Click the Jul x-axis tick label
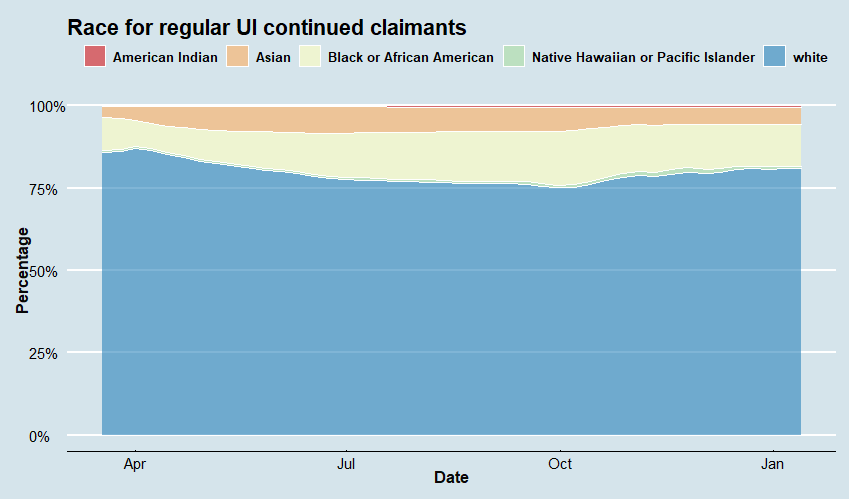Image resolution: width=850 pixels, height=500 pixels. click(x=347, y=464)
